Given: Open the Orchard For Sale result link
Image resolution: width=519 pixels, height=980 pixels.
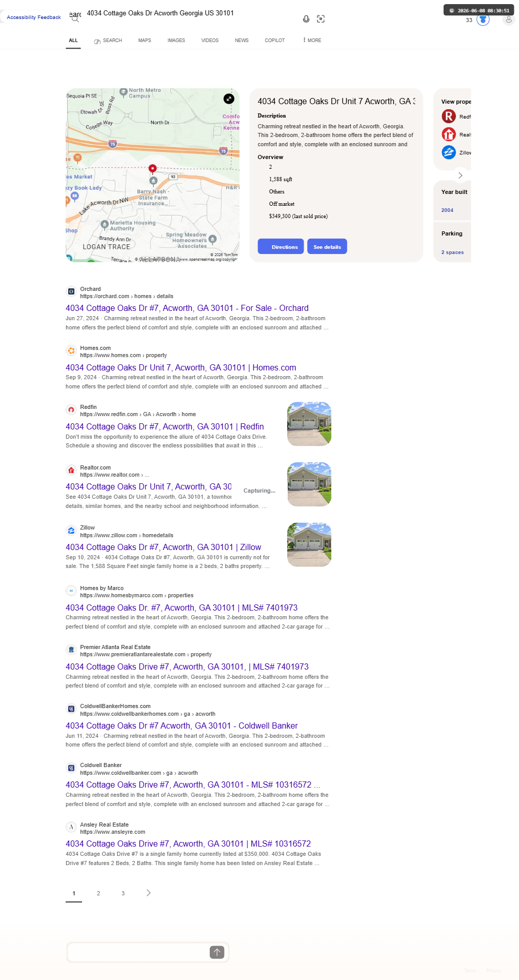Looking at the screenshot, I should (187, 308).
